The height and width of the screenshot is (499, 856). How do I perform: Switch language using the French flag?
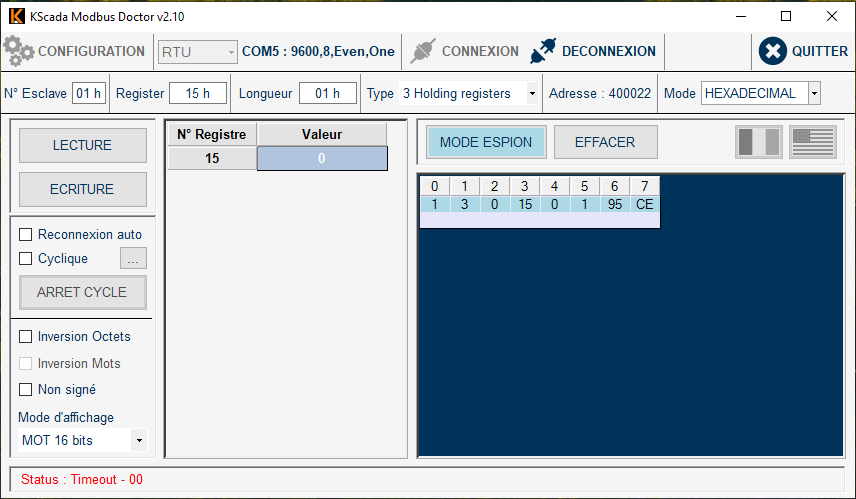(x=759, y=142)
